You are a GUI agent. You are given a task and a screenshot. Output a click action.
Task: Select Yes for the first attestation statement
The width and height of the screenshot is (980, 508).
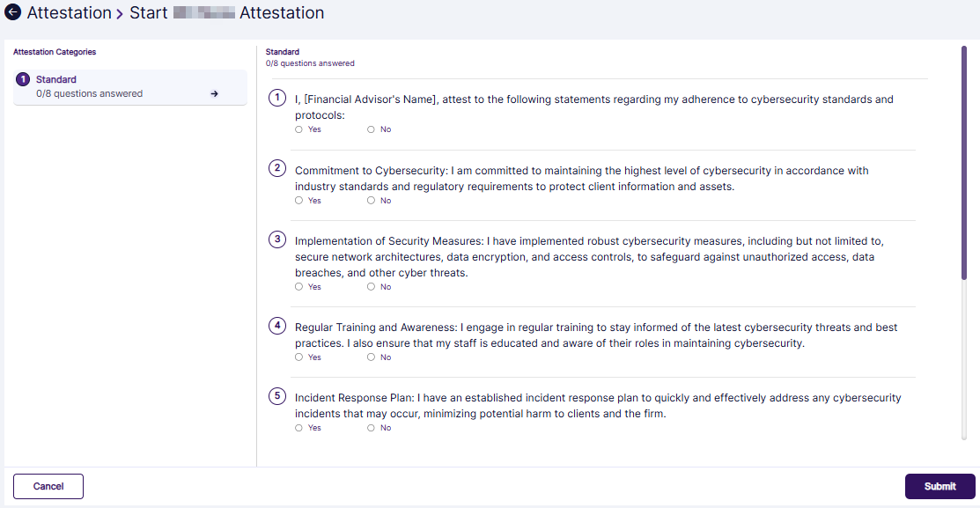coord(298,129)
